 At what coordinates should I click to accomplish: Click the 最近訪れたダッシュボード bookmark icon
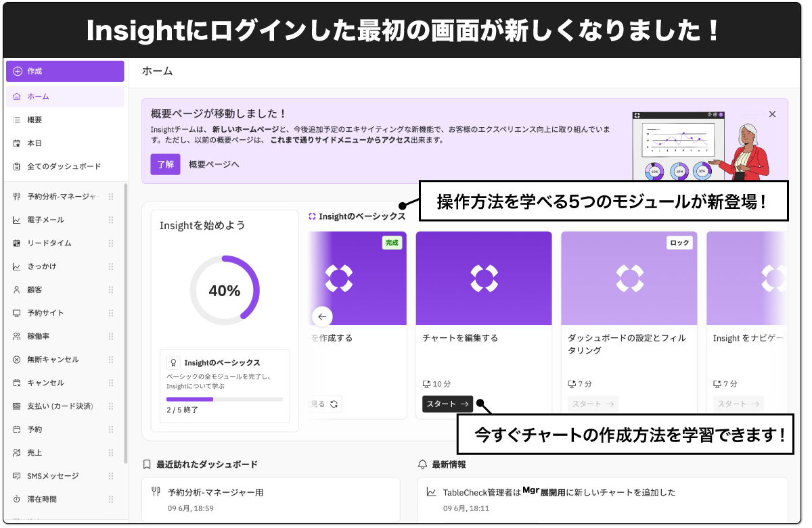(x=147, y=464)
